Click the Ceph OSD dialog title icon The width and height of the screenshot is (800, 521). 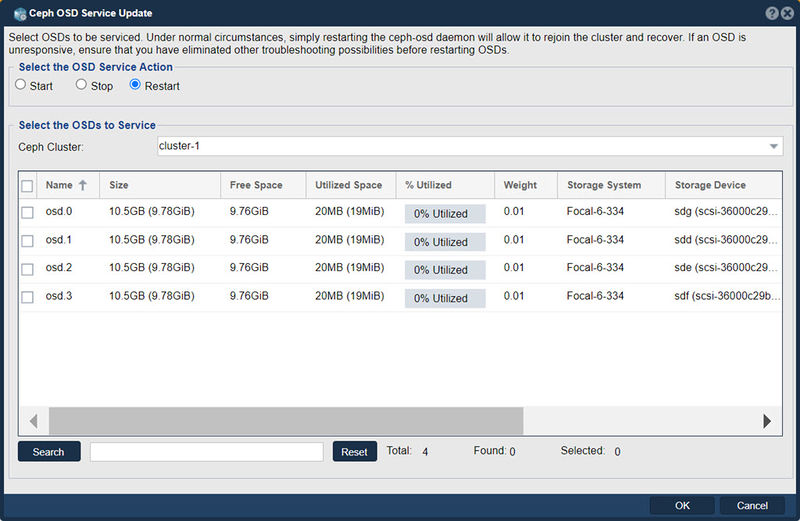20,14
